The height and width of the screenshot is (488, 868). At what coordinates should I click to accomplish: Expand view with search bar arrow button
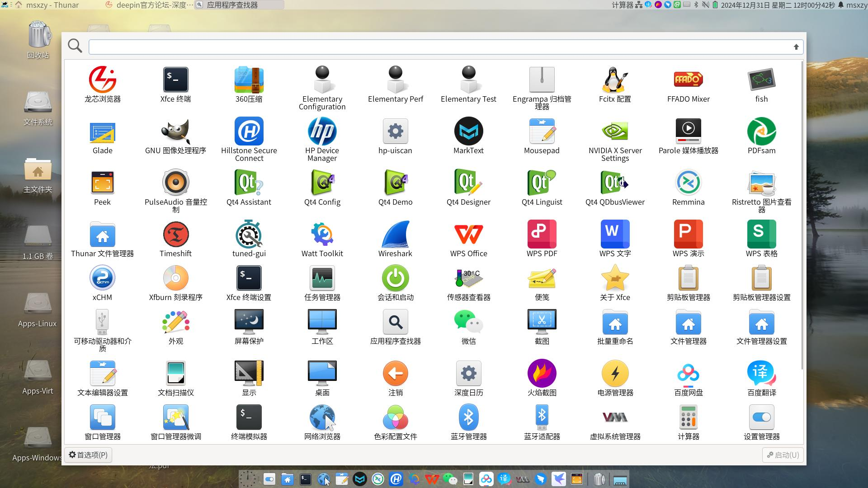(796, 47)
